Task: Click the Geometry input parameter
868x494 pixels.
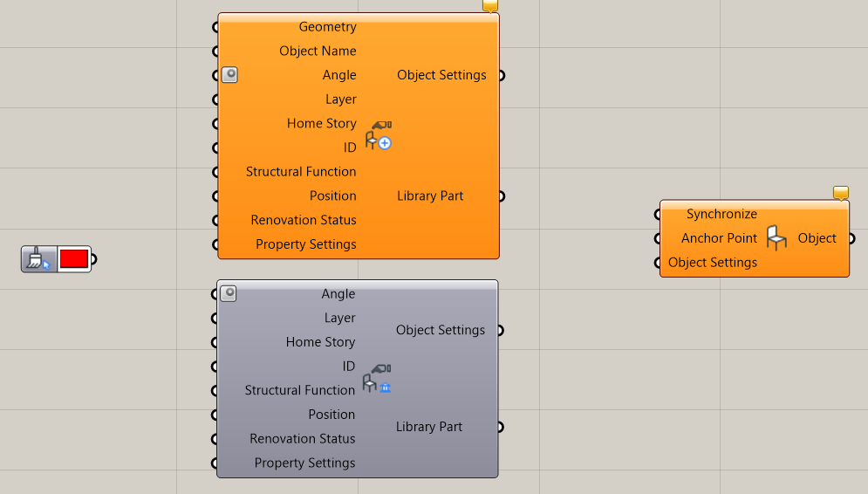Action: tap(328, 26)
